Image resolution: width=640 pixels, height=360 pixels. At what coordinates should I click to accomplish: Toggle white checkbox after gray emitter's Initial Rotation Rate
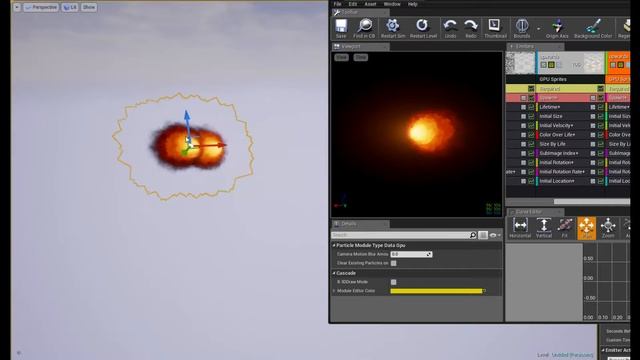[593, 172]
